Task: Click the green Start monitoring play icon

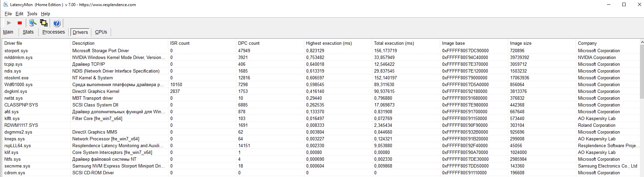Action: pyautogui.click(x=9, y=23)
